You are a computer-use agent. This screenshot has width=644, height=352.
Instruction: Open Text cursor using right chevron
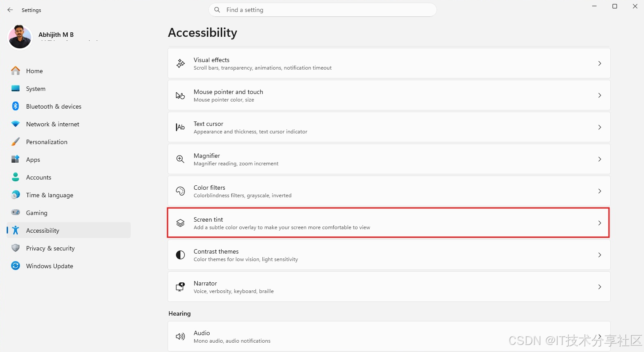(x=600, y=127)
